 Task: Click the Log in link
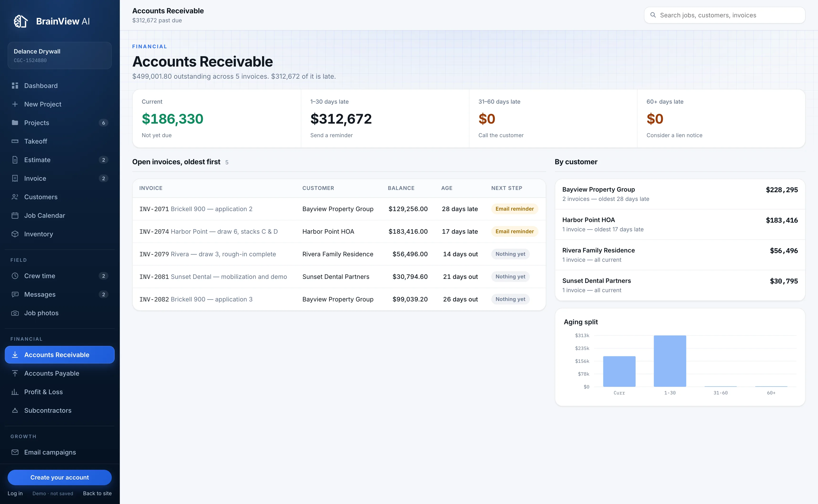[x=15, y=493]
